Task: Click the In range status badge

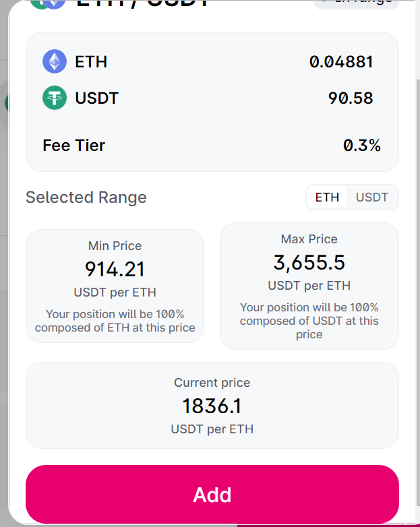Action: pyautogui.click(x=357, y=3)
